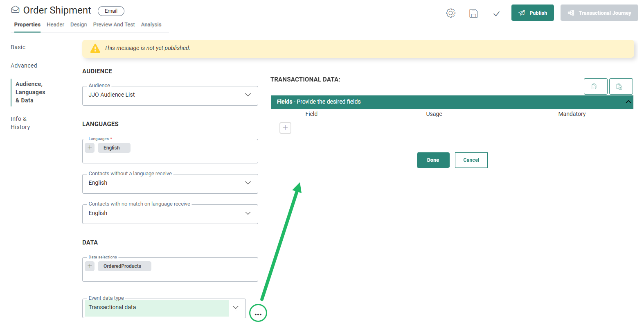Click plus icon to add a language

(90, 148)
